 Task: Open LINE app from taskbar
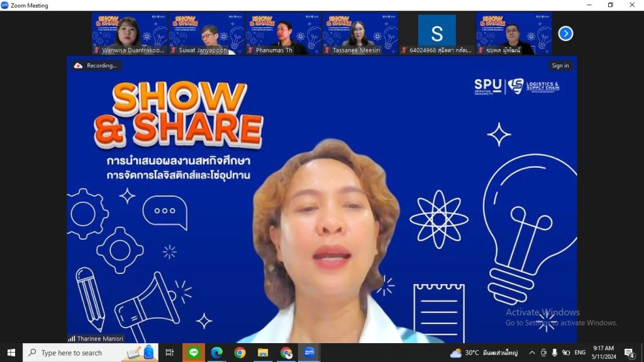tap(194, 353)
